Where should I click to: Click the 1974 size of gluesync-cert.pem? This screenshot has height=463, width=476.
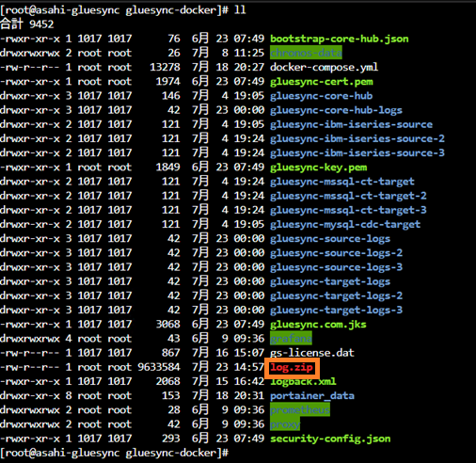point(168,82)
